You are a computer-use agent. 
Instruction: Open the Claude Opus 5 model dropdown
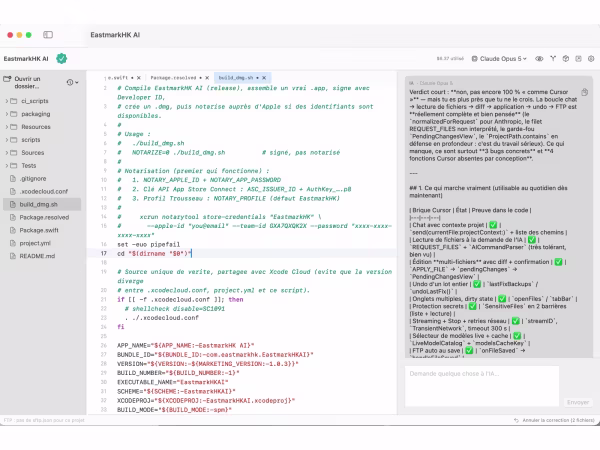tap(499, 59)
